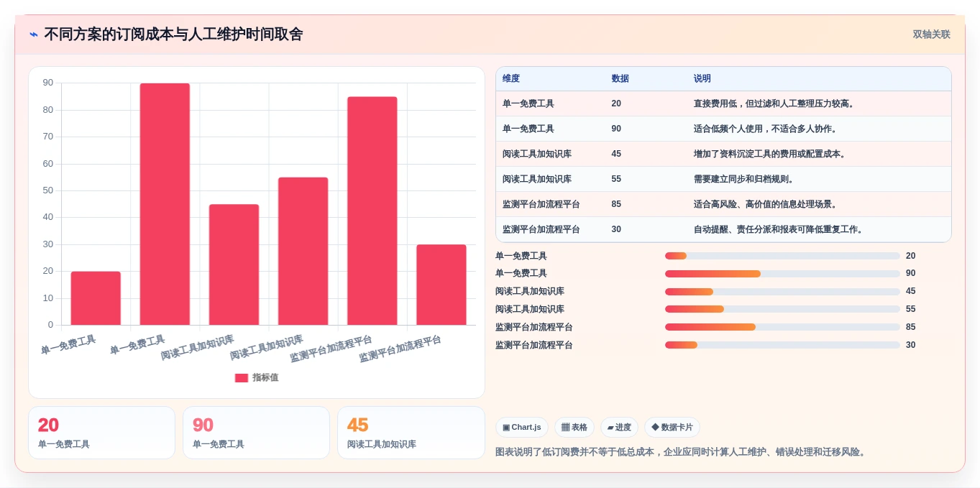Click the progress bar with value 45

(782, 292)
